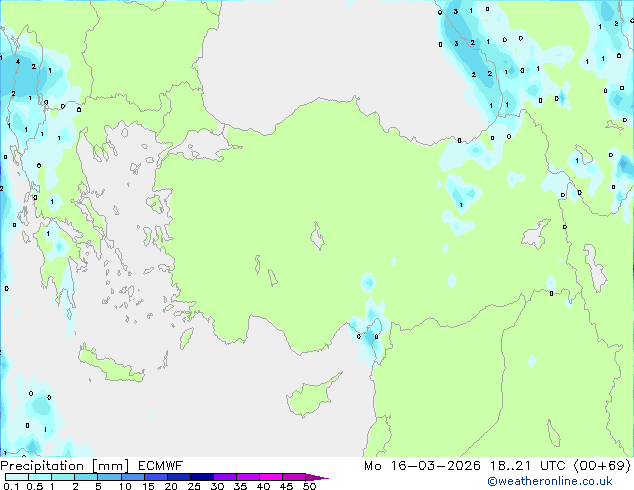Select the 20–25 mm legend swatch

(178, 477)
